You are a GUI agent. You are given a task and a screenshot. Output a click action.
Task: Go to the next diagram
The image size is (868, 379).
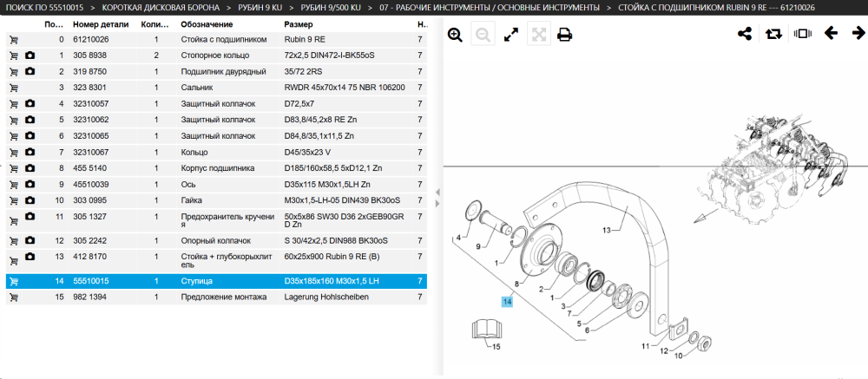pos(858,33)
